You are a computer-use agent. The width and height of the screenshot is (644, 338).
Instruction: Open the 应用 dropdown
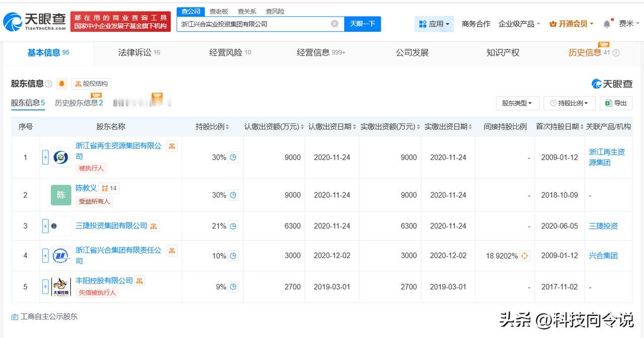(434, 24)
